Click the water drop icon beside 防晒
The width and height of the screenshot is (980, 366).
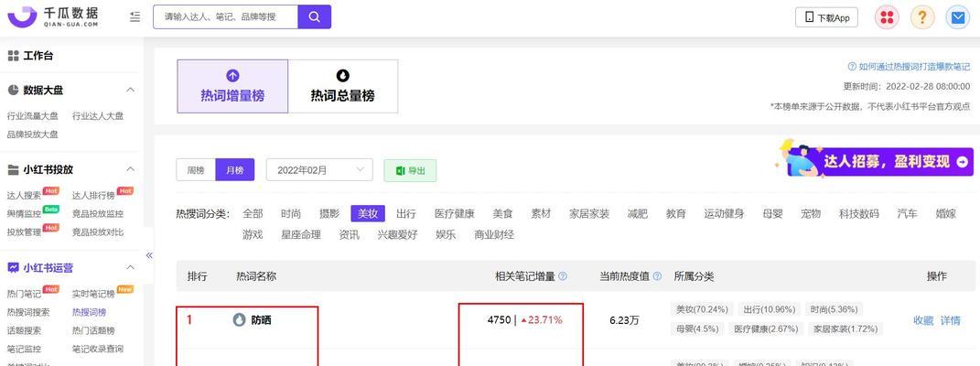[x=240, y=319]
